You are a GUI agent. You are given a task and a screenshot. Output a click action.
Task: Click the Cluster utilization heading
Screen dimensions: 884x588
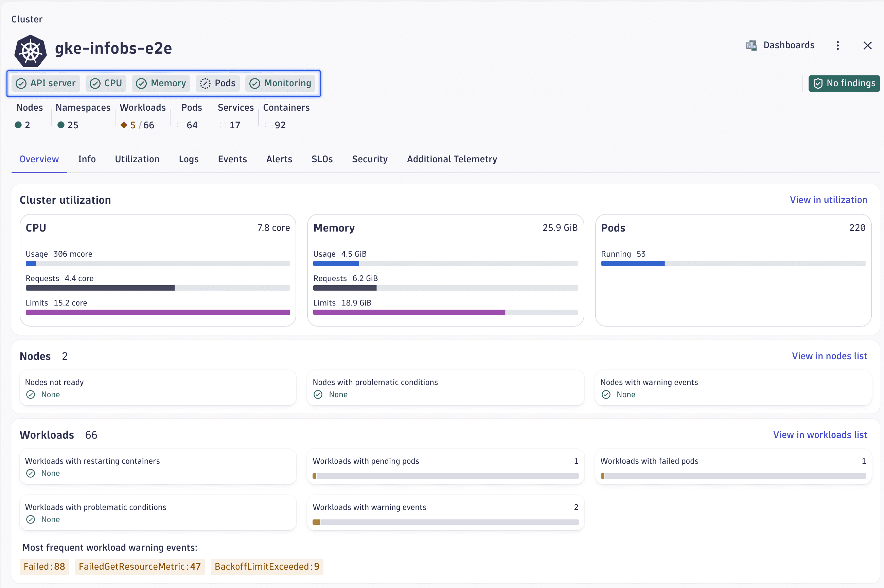(65, 200)
